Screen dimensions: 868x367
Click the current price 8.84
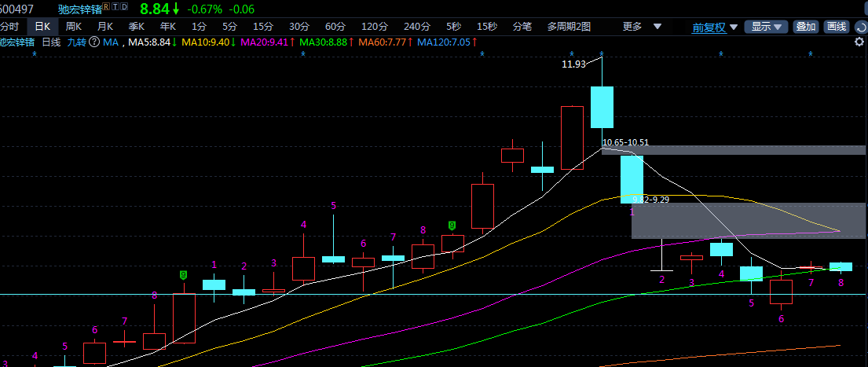[x=154, y=9]
